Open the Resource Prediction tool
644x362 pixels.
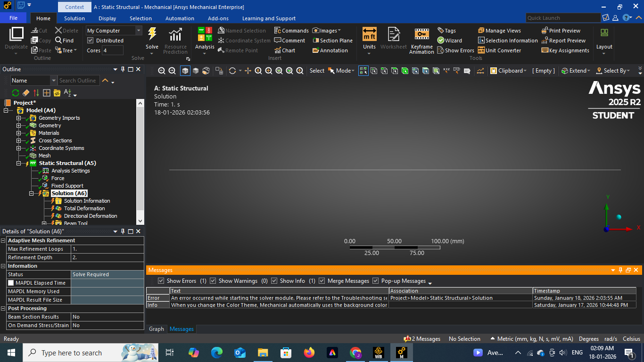click(175, 40)
